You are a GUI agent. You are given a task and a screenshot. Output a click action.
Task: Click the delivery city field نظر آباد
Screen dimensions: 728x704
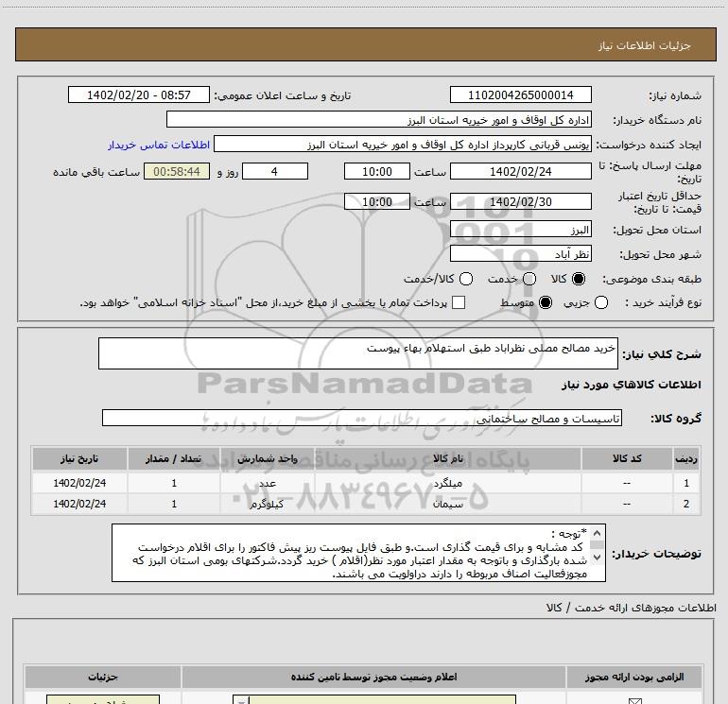(x=520, y=254)
